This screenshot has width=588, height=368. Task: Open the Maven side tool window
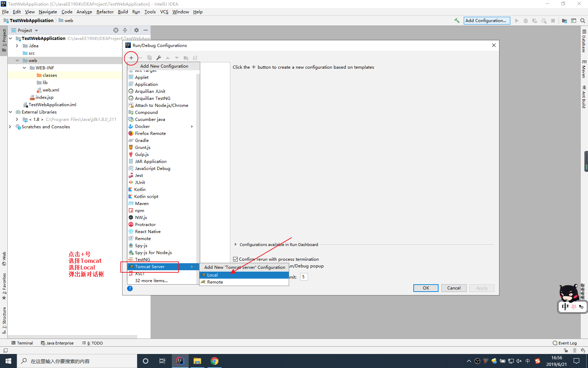coord(584,69)
